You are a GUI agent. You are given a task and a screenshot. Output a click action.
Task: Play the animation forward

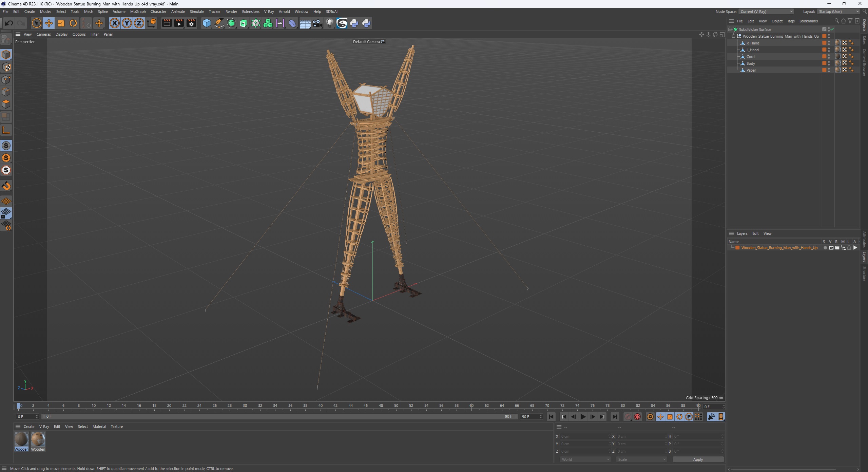(583, 417)
